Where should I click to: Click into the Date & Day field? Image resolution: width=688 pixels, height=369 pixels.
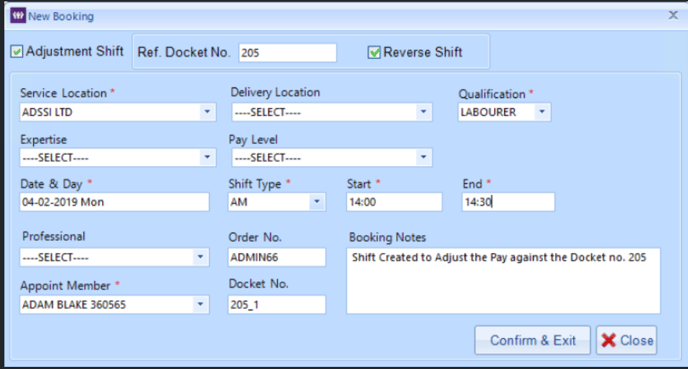pyautogui.click(x=115, y=202)
